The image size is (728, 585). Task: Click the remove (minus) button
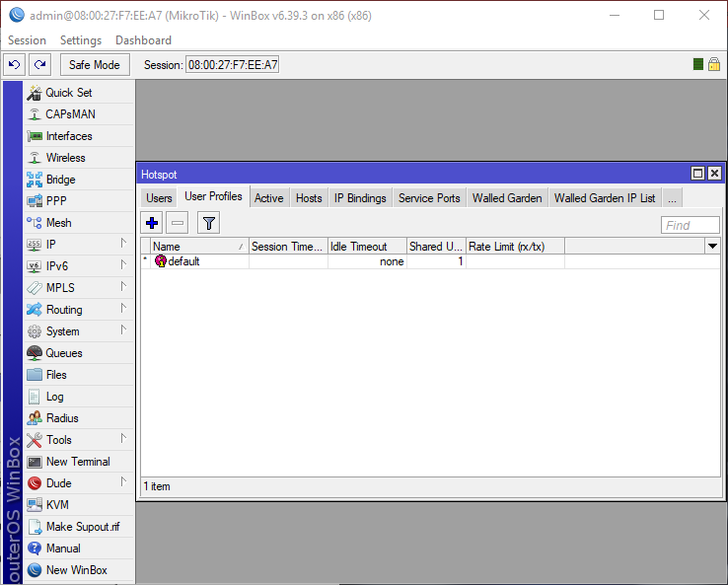click(x=178, y=223)
